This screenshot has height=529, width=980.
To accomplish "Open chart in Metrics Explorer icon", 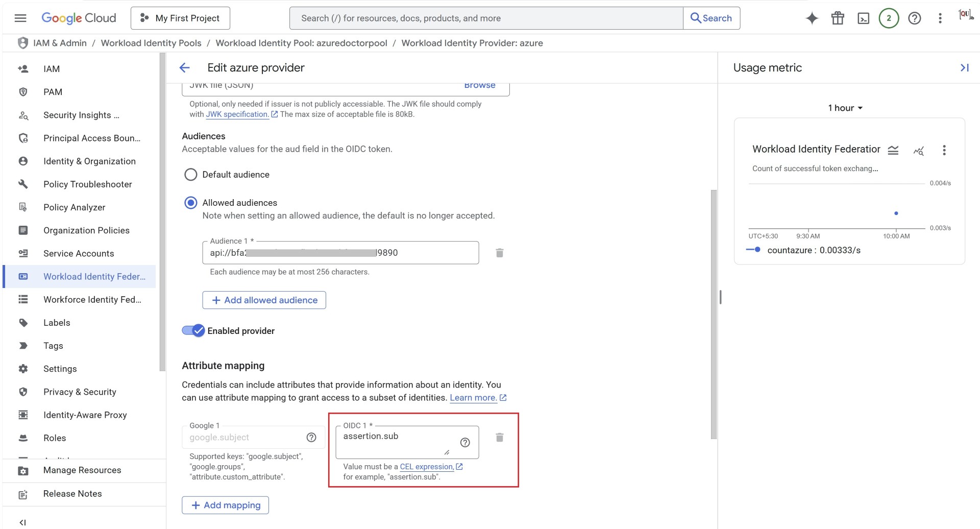I will (918, 150).
